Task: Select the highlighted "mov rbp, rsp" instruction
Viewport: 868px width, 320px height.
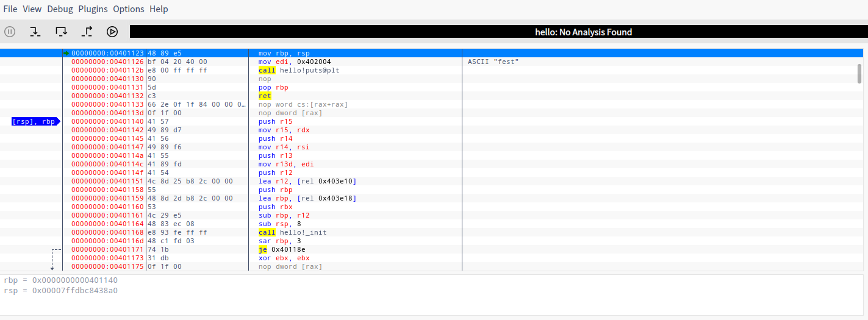Action: (x=284, y=53)
